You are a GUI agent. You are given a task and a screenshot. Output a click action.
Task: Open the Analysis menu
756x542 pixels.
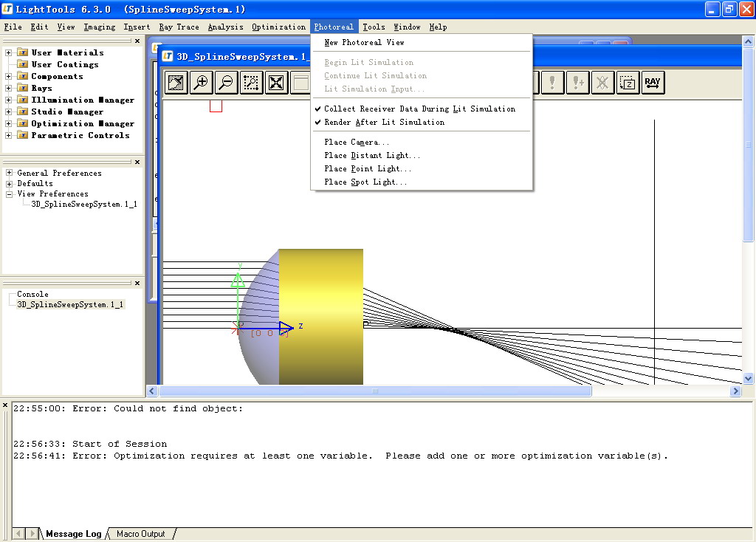(x=225, y=27)
